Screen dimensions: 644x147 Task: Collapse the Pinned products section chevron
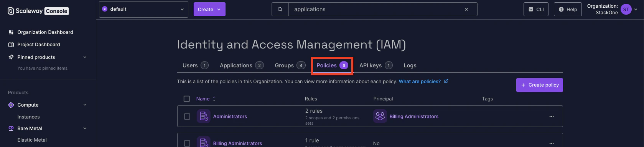[x=85, y=57]
